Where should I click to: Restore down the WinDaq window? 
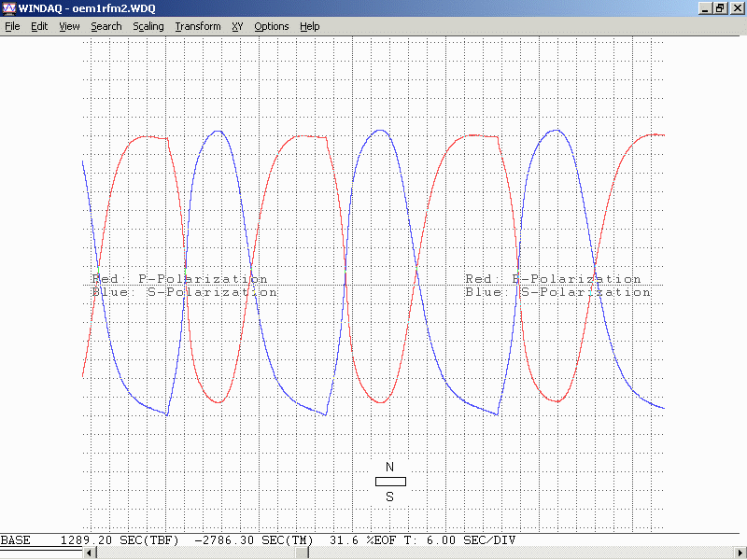click(x=720, y=8)
